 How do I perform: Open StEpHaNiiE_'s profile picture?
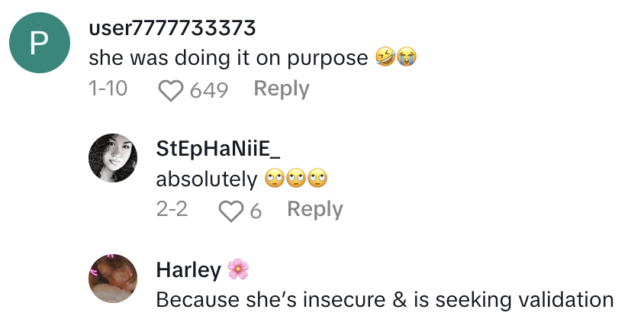pyautogui.click(x=113, y=159)
